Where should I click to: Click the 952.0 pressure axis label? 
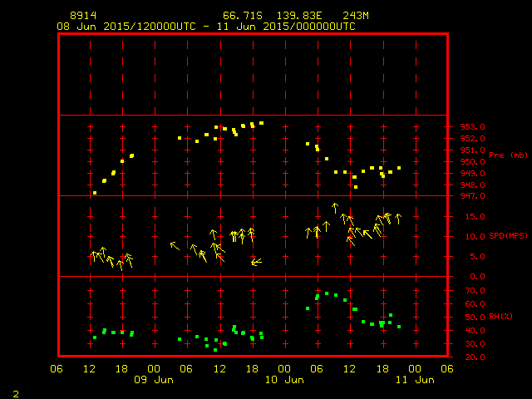click(473, 139)
